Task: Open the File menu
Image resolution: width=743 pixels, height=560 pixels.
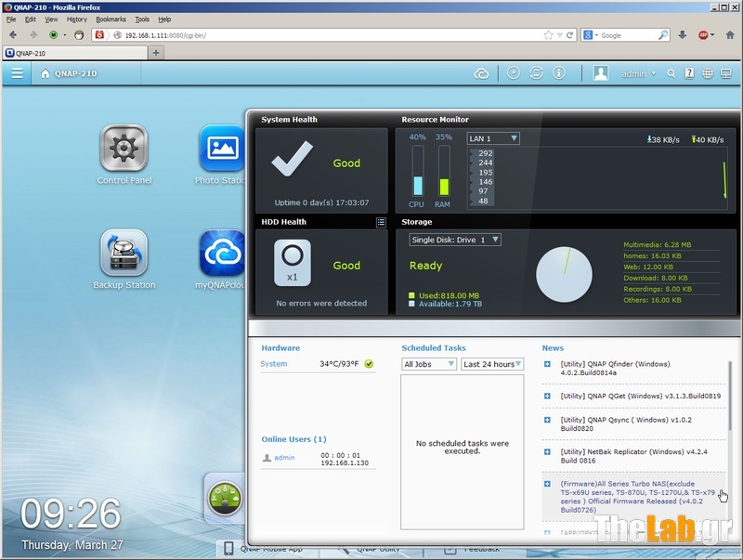Action: pos(11,20)
